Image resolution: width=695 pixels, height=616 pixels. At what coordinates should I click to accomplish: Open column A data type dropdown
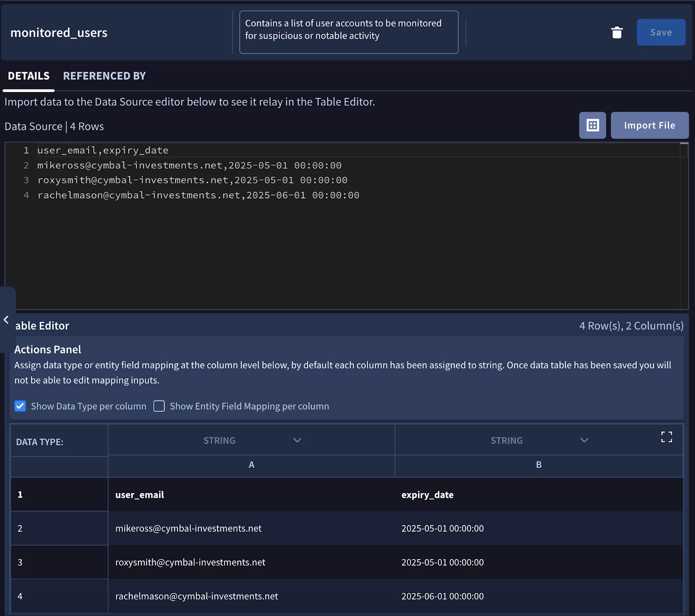(252, 440)
